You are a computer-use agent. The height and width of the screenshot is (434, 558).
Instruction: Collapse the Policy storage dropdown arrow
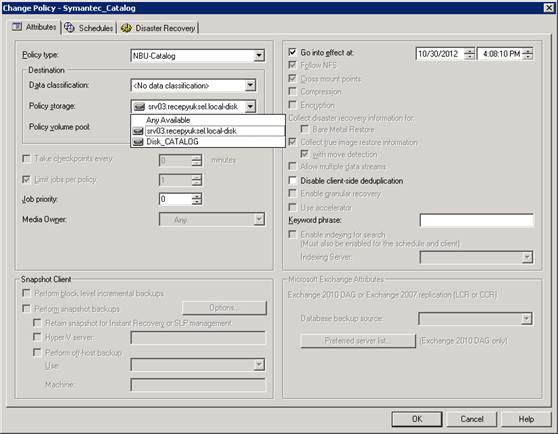tap(250, 106)
